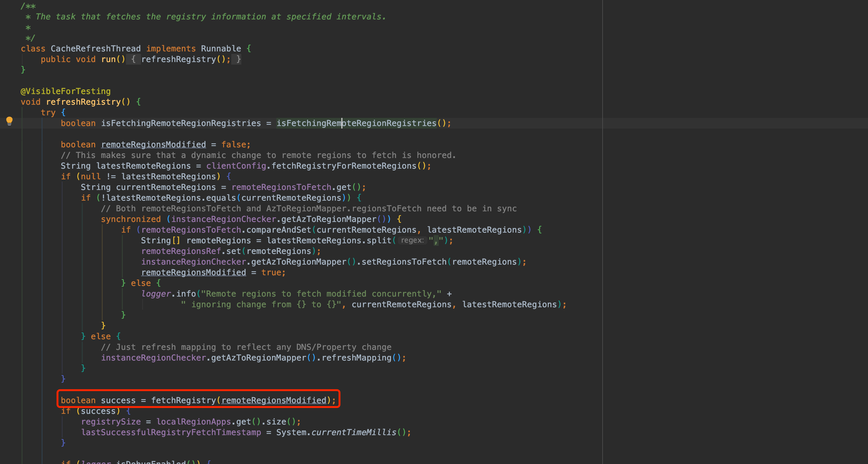Click the CacheRefreshThread class name
868x464 pixels.
(95, 49)
